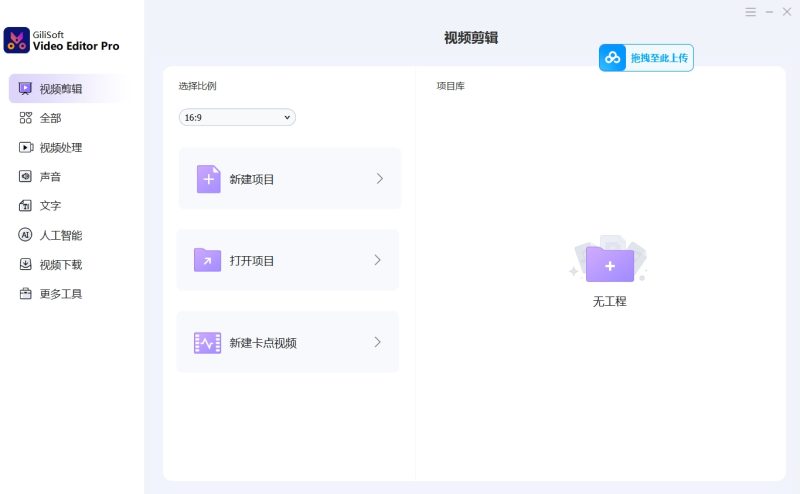The image size is (800, 494).
Task: Click the chevron on 新建卡点视频 row
Action: [x=378, y=342]
